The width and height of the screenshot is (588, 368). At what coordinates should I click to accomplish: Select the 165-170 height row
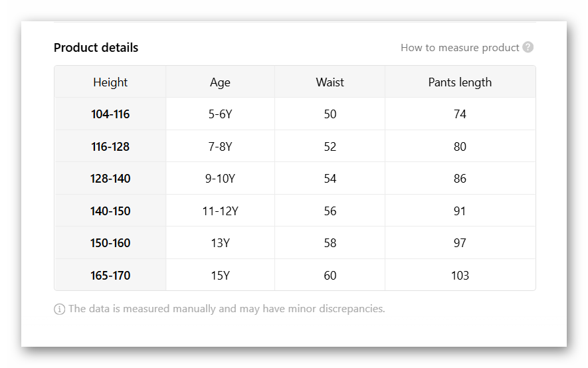[110, 276]
